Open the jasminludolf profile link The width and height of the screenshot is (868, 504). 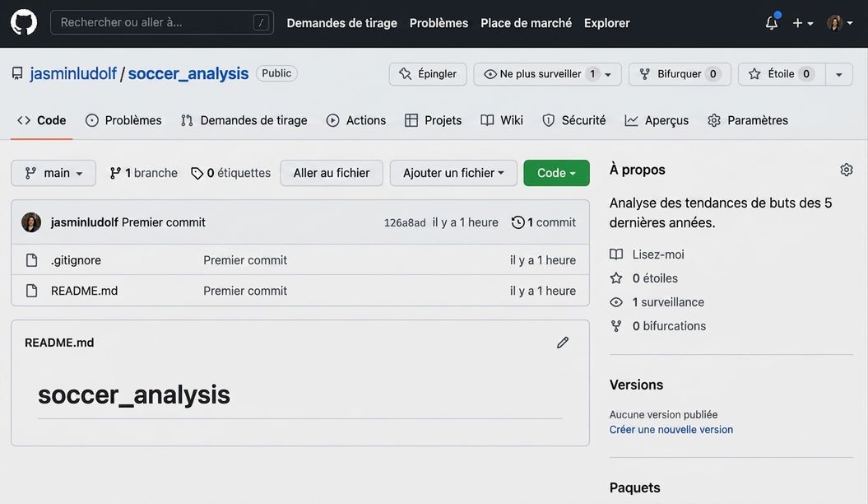[x=73, y=73]
